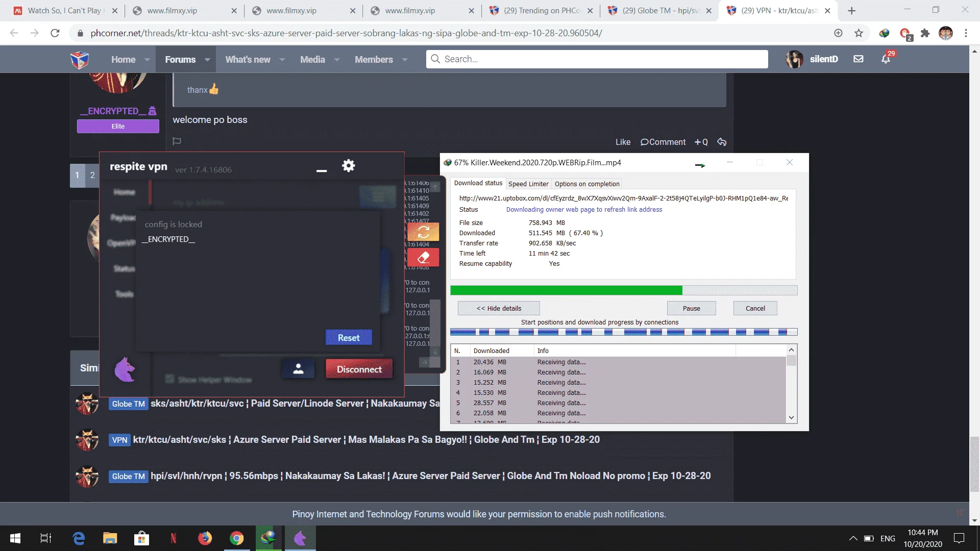Screen dimensions: 980x551
Task: Open the Windows action center icon
Action: tap(959, 538)
